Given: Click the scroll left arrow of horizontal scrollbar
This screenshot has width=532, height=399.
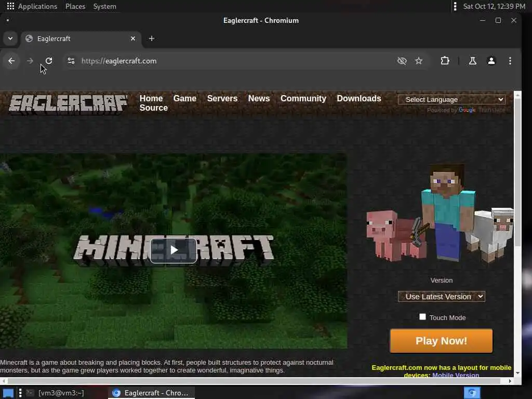Looking at the screenshot, I should (x=4, y=381).
